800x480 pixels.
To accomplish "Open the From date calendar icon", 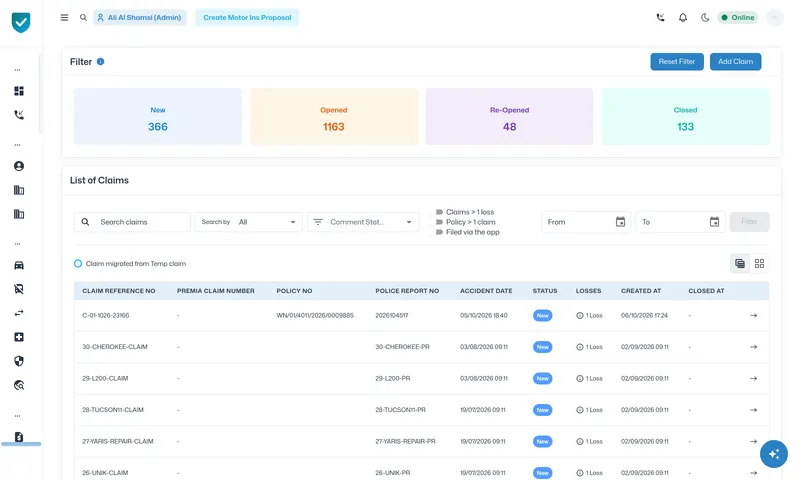I will [620, 222].
